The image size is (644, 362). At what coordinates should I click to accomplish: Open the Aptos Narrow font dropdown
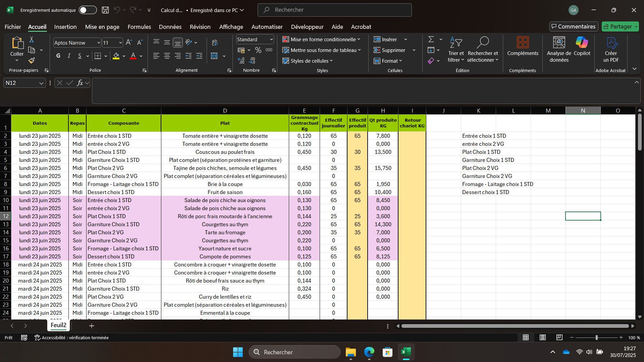(x=99, y=43)
